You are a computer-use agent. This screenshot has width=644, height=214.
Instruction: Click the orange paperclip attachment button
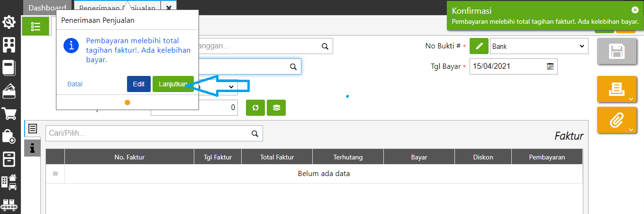coord(616,120)
